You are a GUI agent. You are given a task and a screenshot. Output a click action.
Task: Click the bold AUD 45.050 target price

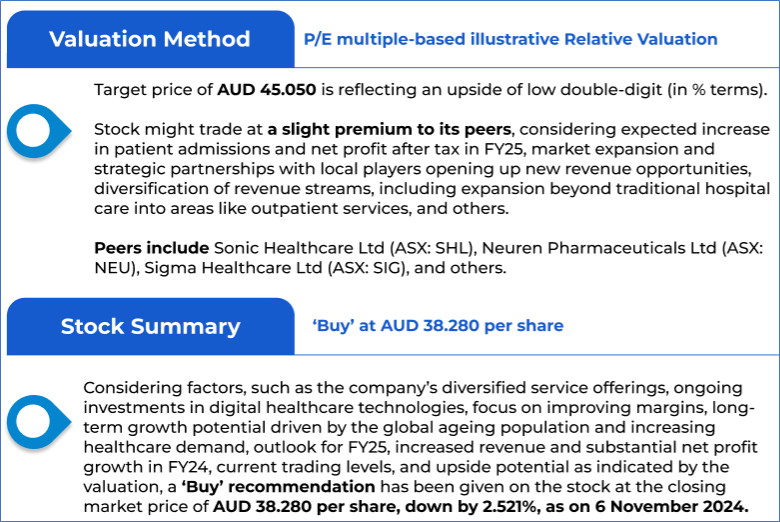[x=266, y=90]
